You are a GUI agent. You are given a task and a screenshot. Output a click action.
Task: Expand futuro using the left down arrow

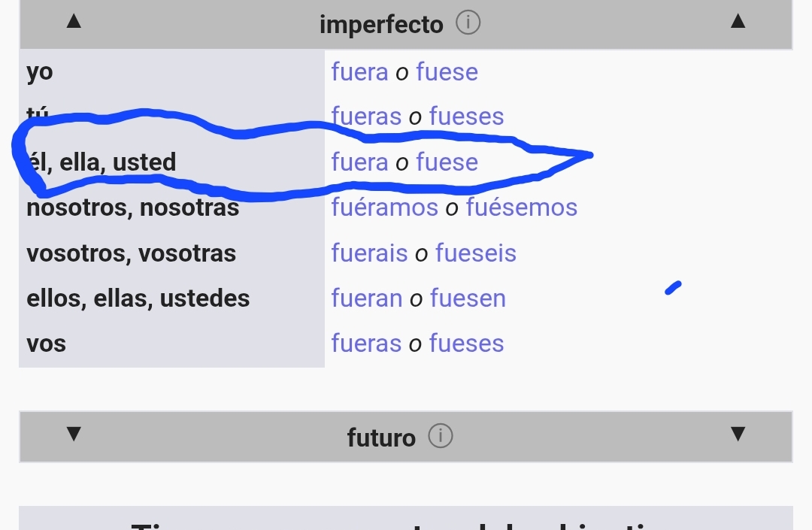(74, 434)
